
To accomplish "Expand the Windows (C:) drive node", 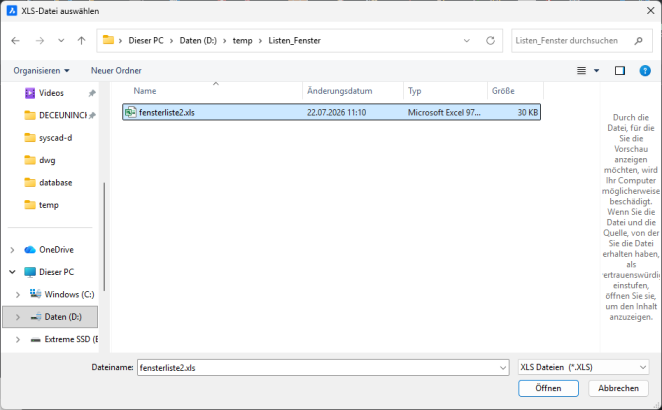I will (18, 295).
